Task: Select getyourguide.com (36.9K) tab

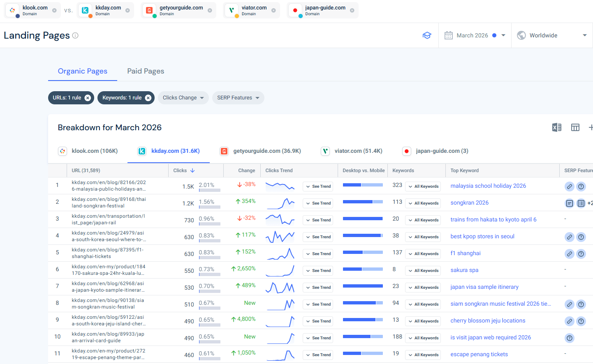Action: [x=261, y=151]
